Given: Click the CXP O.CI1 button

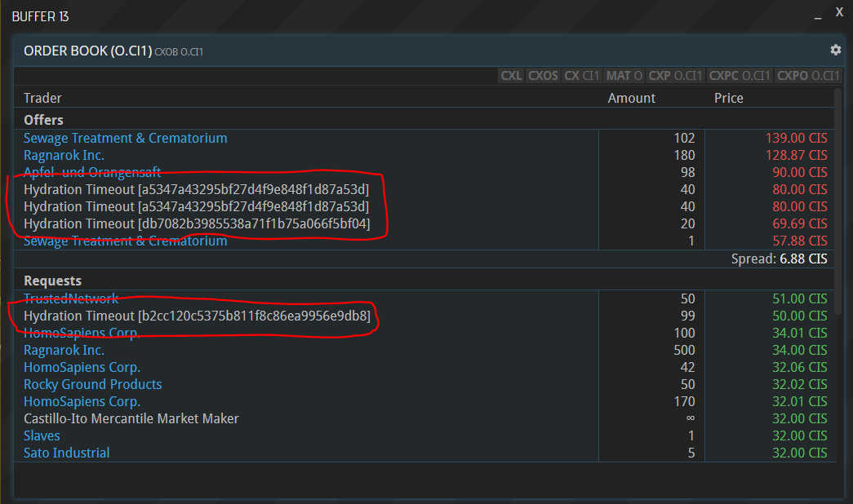Looking at the screenshot, I should pos(675,76).
